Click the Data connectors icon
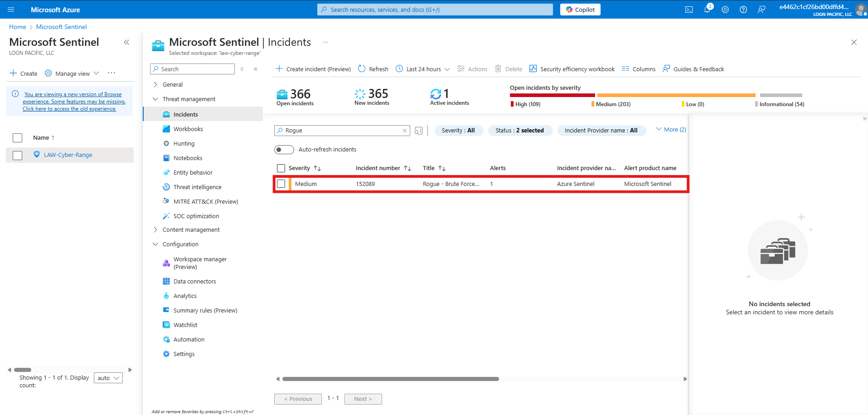 point(166,281)
